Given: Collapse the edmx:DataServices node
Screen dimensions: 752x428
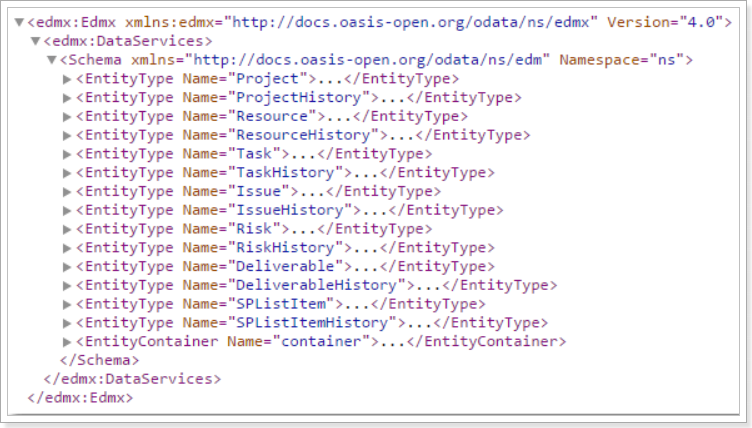Looking at the screenshot, I should 35,41.
